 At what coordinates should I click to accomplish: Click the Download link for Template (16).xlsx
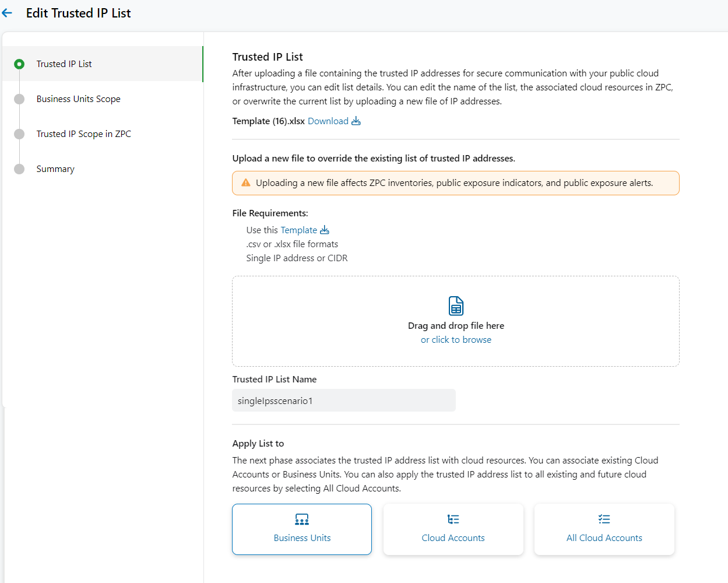point(328,121)
